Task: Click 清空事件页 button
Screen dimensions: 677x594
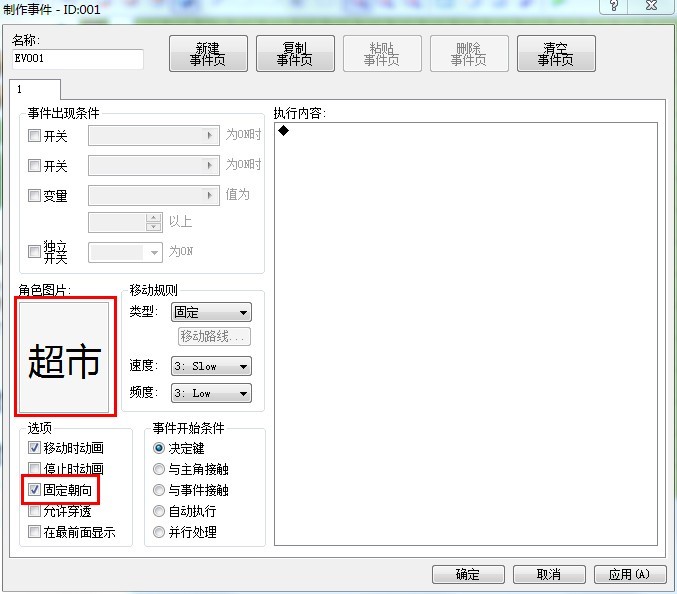Action: click(x=556, y=54)
